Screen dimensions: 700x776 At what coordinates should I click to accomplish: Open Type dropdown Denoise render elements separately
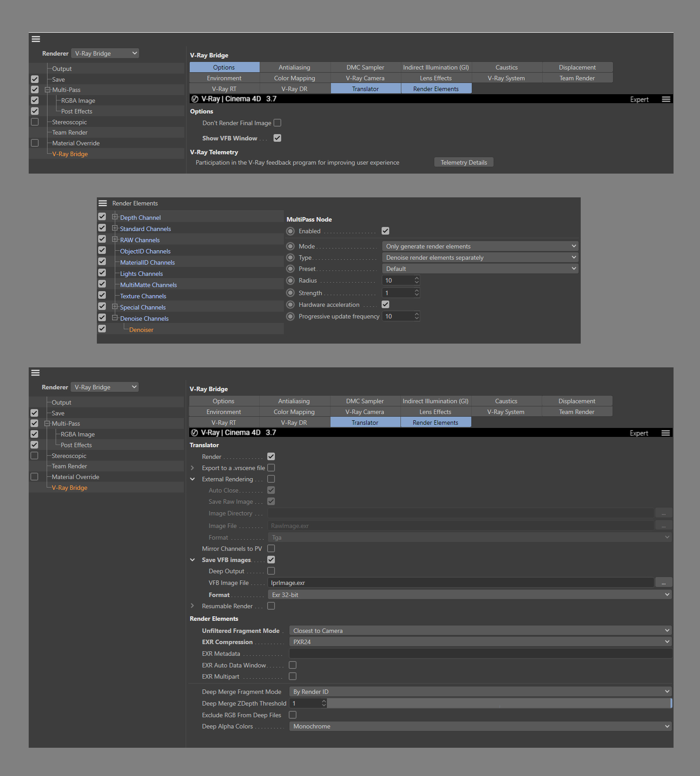point(480,257)
